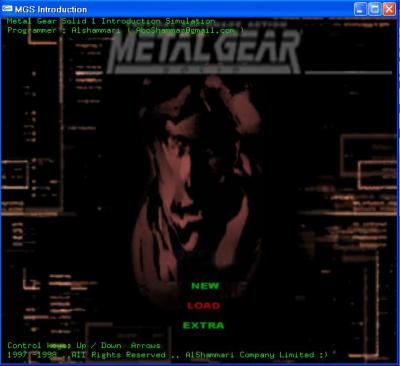This screenshot has width=400, height=366.
Task: Click the 'All Rights Reserved' copyright line
Action: coord(167,355)
